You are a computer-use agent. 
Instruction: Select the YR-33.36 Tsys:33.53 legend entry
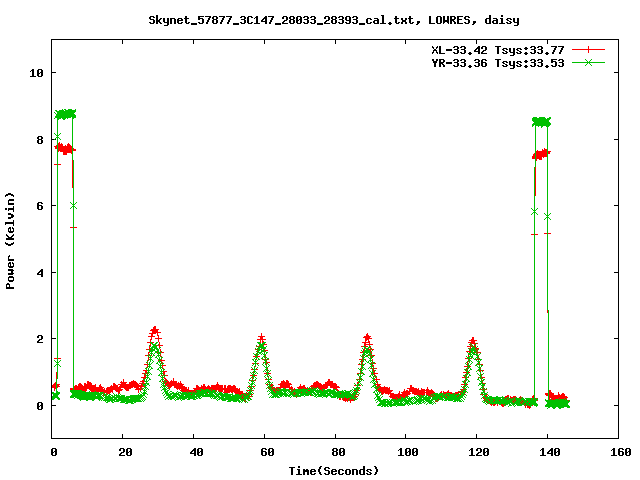pos(498,63)
